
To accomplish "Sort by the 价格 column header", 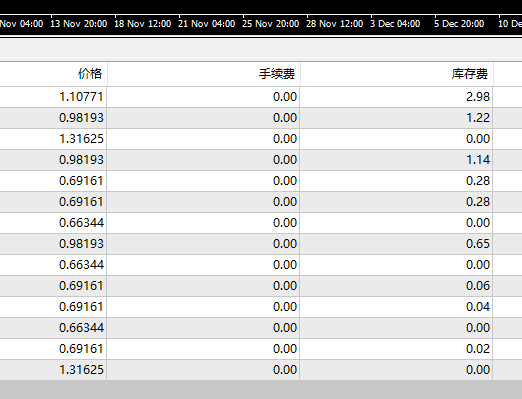I will [x=90, y=74].
